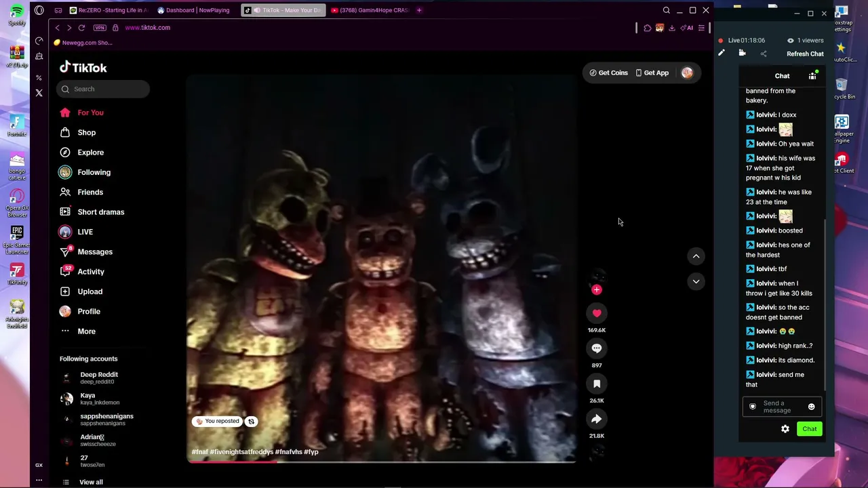Click the Get Coins button
This screenshot has width=868, height=488.
pyautogui.click(x=608, y=73)
